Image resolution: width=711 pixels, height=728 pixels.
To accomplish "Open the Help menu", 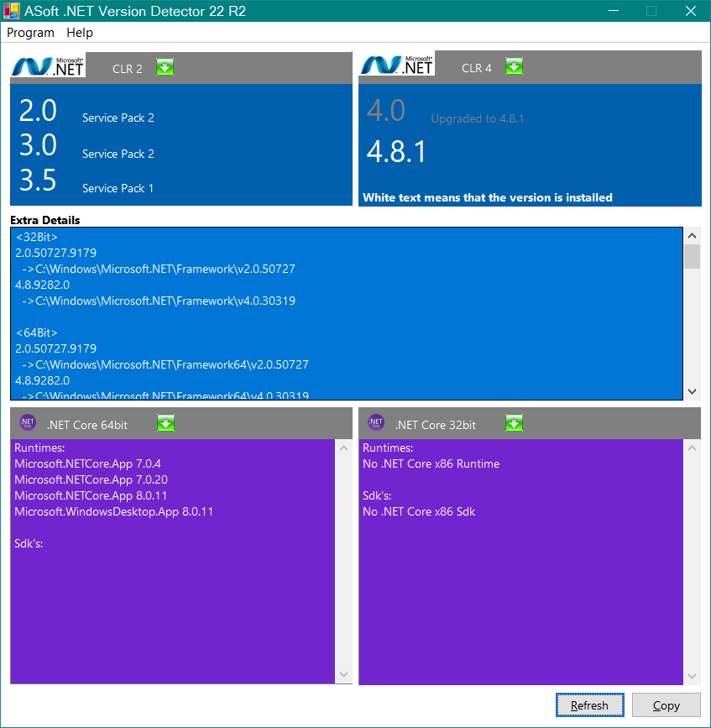I will 80,33.
